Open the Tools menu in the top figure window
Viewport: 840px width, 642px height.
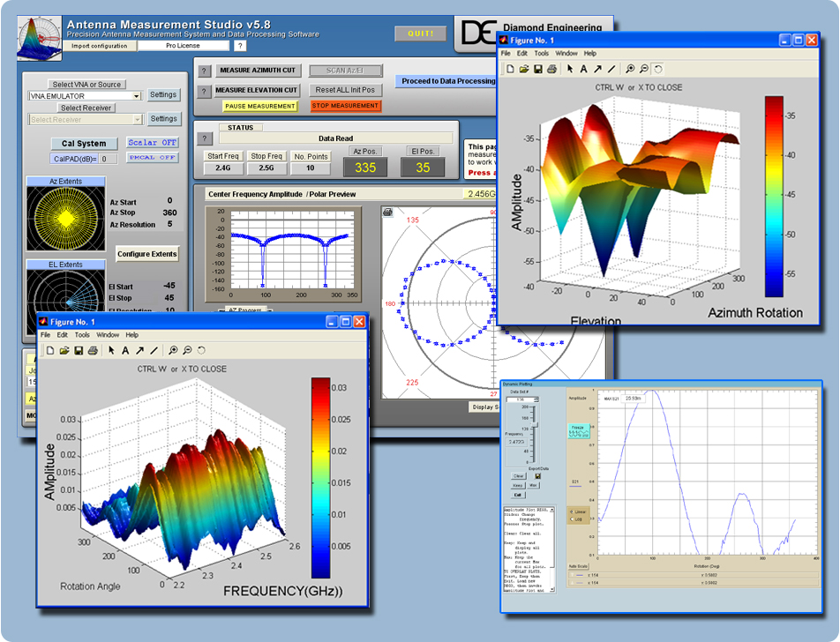pos(542,53)
